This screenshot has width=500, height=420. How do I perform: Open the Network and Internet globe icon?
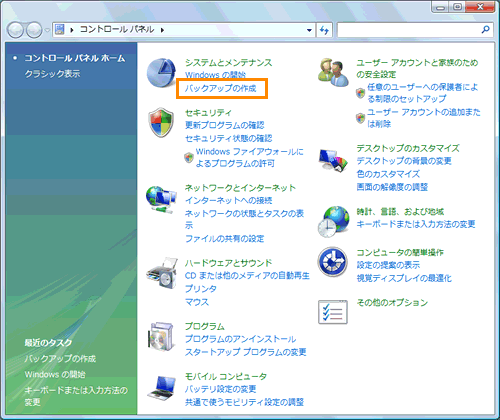click(161, 199)
